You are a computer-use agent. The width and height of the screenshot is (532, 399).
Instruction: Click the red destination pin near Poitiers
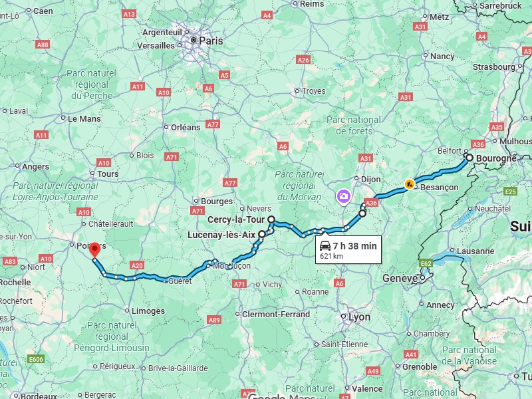(x=94, y=250)
